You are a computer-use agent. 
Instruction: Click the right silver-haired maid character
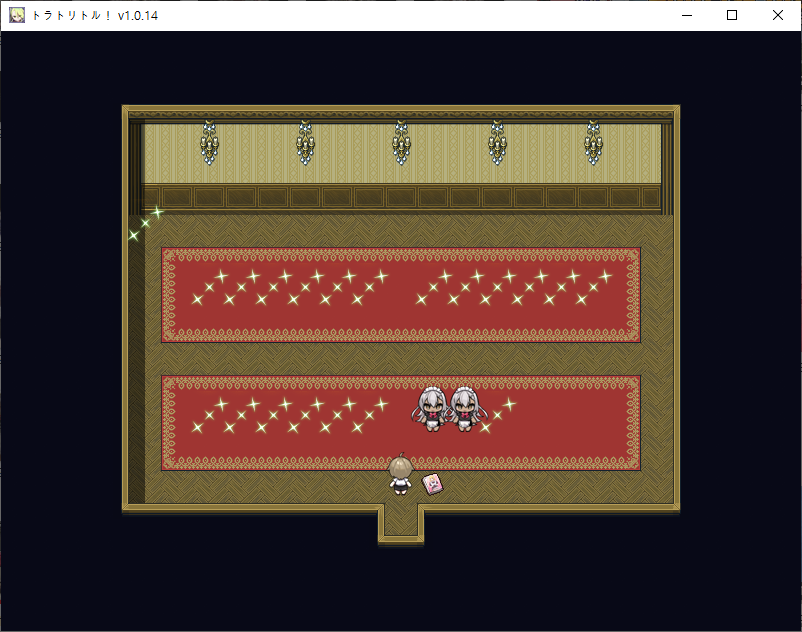pos(464,409)
